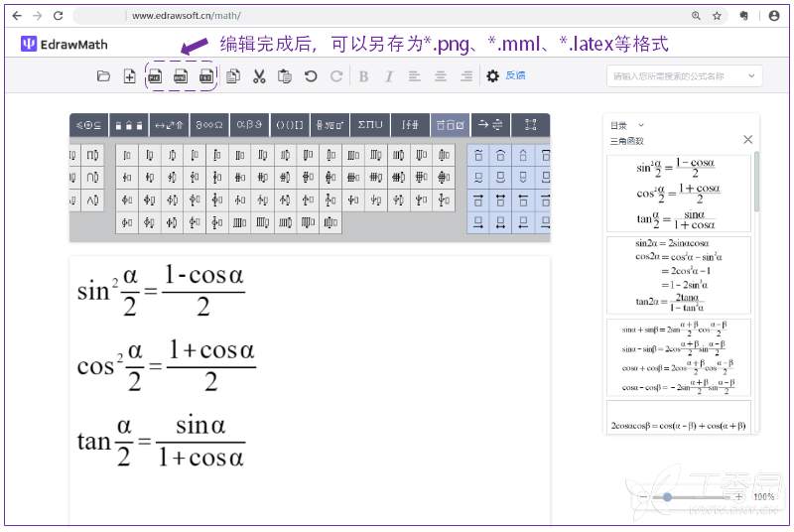Decrease zoom with the minus button
Image resolution: width=794 pixels, height=532 pixels.
point(643,497)
